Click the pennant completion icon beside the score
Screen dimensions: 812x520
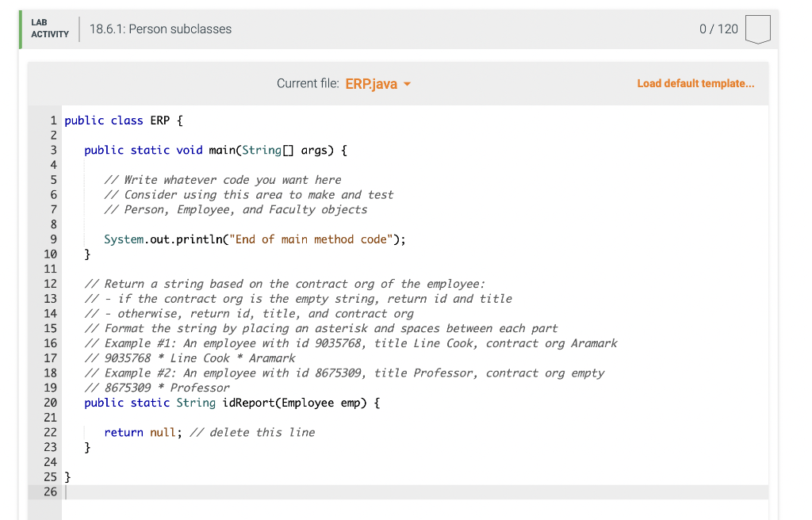pyautogui.click(x=758, y=29)
